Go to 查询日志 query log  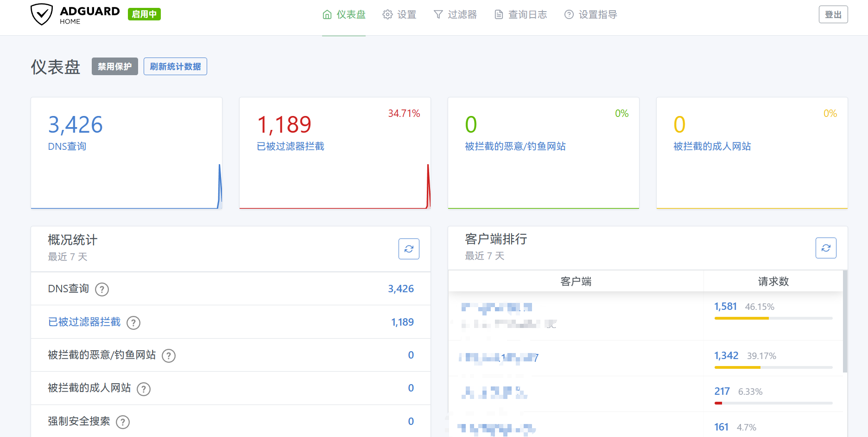pos(520,15)
